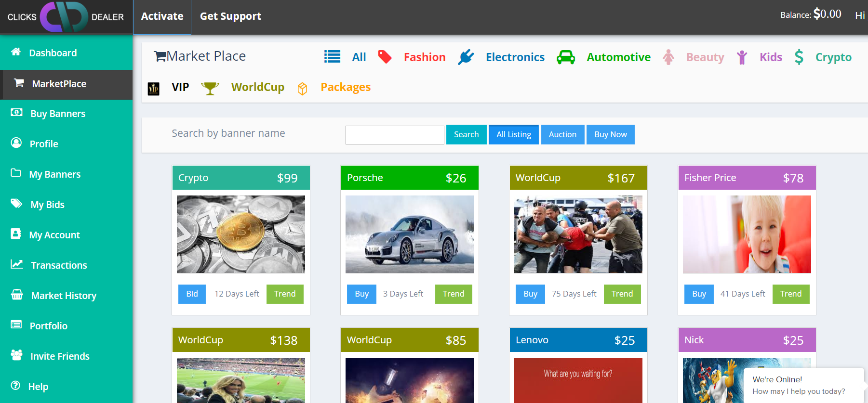Open Get Support in top bar
The height and width of the screenshot is (403, 868).
coord(230,16)
